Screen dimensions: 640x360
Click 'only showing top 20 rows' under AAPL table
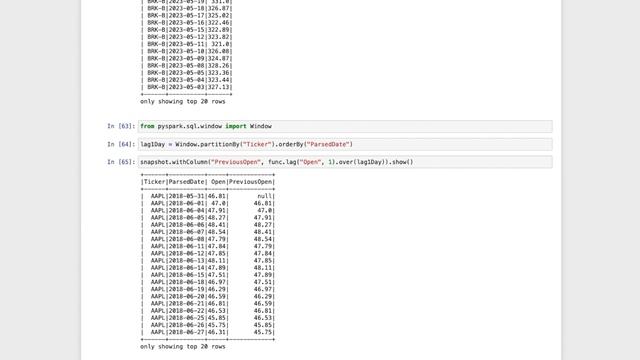point(183,346)
